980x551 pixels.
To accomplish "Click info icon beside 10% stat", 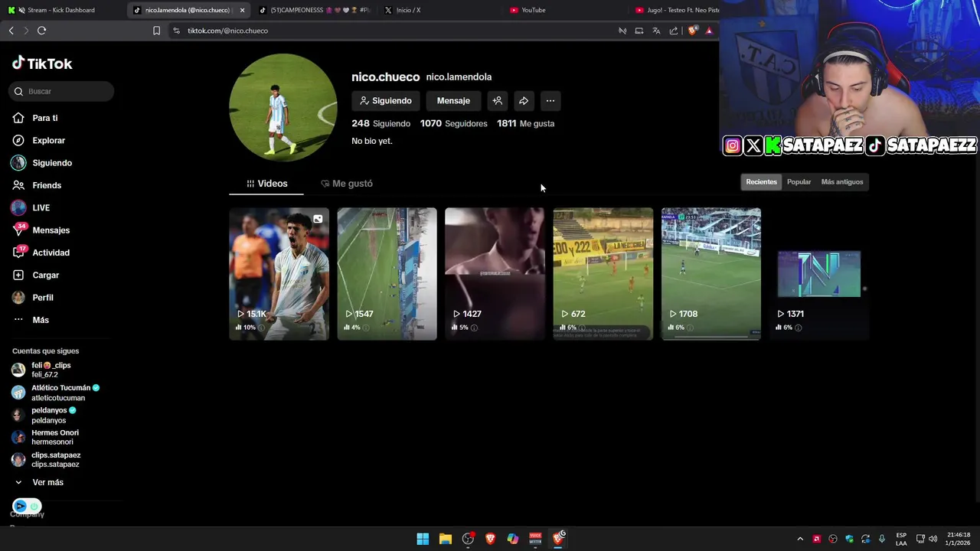I will coord(261,328).
